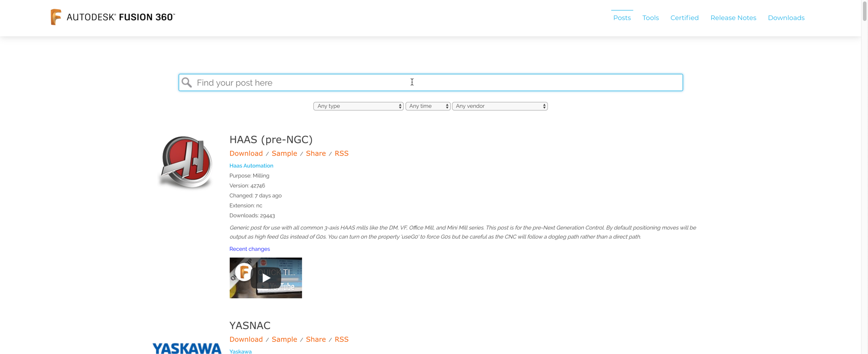868x354 pixels.
Task: Click the YASNAC post title
Action: pos(250,325)
